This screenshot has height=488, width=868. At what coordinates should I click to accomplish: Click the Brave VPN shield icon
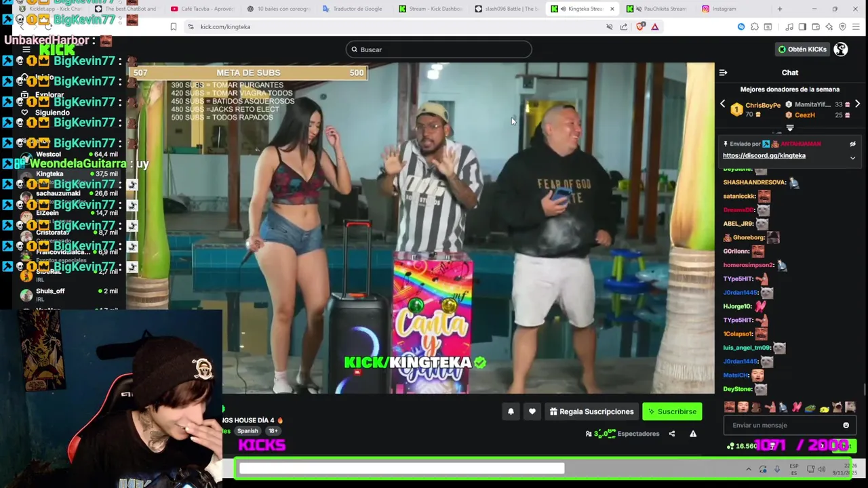842,26
